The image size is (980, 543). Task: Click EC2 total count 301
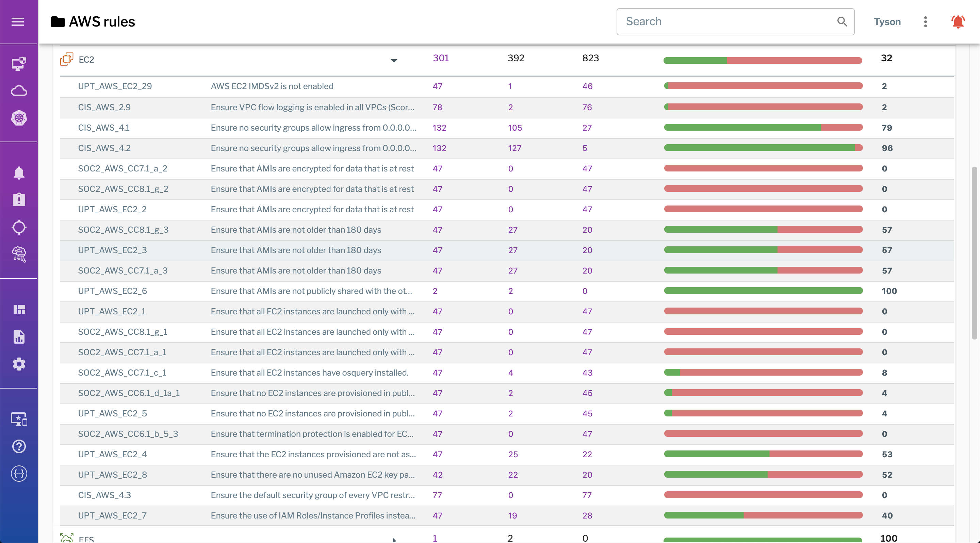point(441,58)
